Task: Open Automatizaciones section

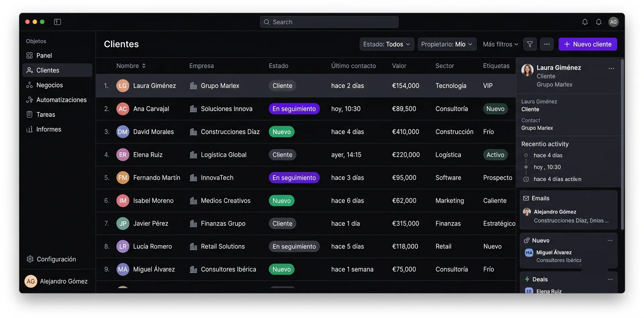Action: [x=57, y=100]
